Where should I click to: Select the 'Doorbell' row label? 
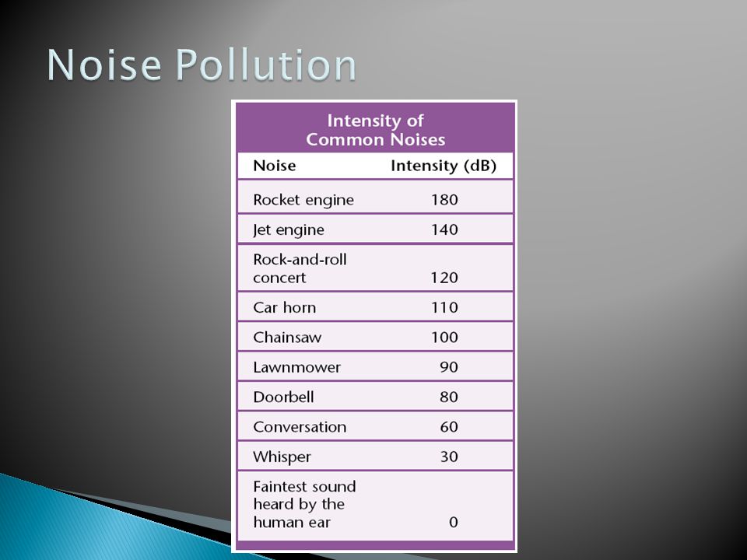[x=283, y=397]
